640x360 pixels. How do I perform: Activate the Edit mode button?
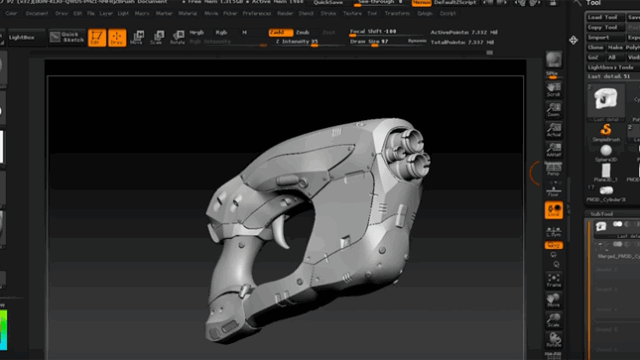(x=97, y=38)
